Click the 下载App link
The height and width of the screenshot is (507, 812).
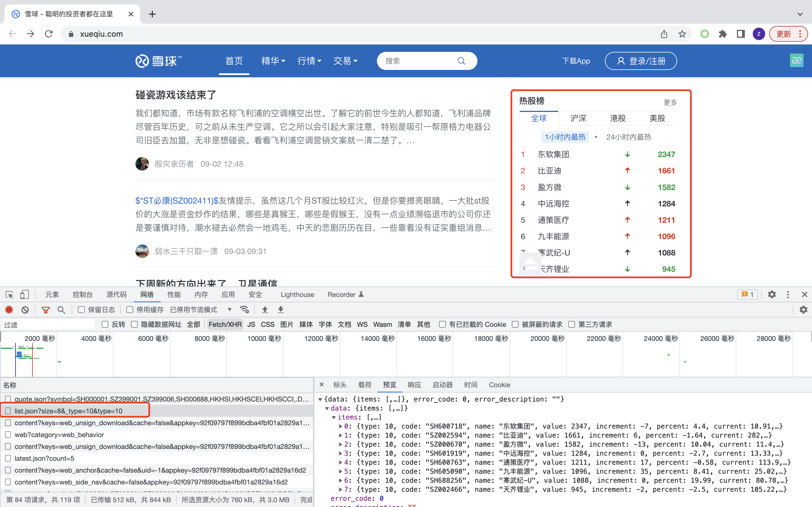pyautogui.click(x=576, y=61)
